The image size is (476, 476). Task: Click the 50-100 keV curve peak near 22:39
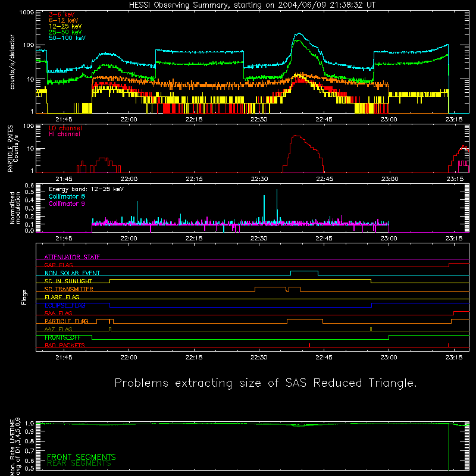coord(299,33)
